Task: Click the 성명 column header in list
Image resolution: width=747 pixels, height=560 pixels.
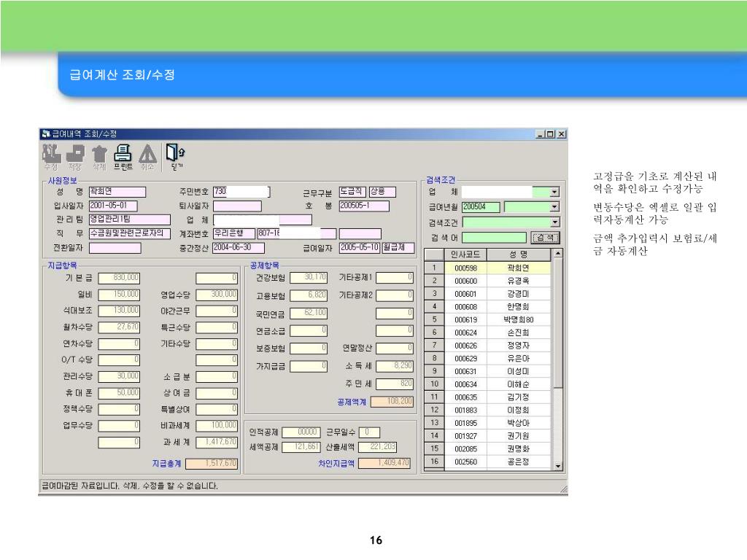Action: pyautogui.click(x=518, y=254)
